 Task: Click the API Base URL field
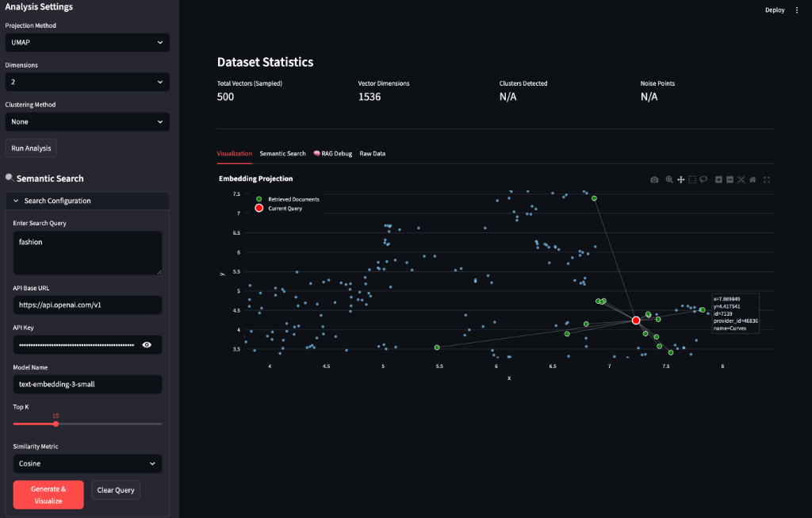87,305
